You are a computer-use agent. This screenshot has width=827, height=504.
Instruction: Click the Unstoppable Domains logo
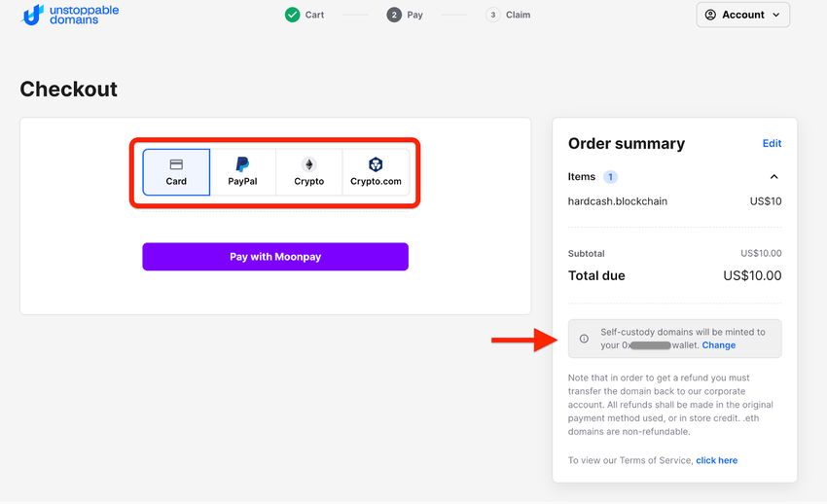tap(70, 15)
